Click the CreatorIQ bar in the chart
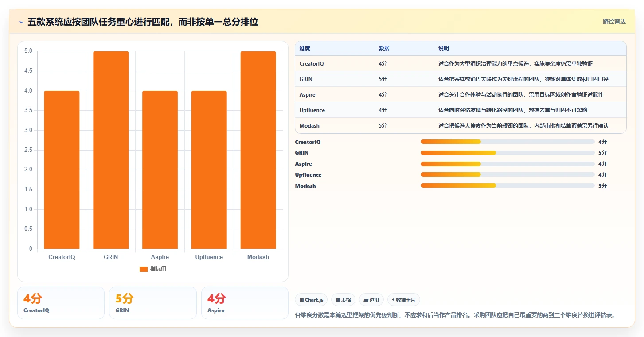The width and height of the screenshot is (644, 337). pos(62,170)
